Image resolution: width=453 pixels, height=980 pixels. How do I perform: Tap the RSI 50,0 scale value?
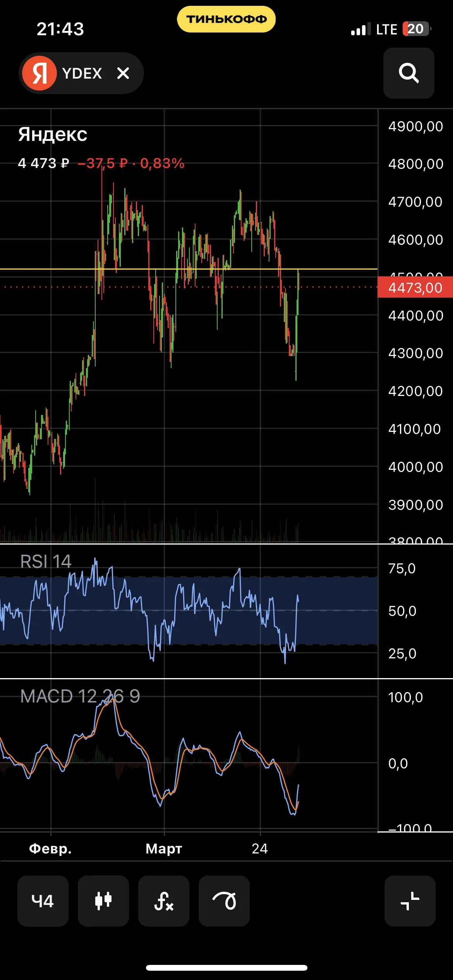tap(402, 611)
